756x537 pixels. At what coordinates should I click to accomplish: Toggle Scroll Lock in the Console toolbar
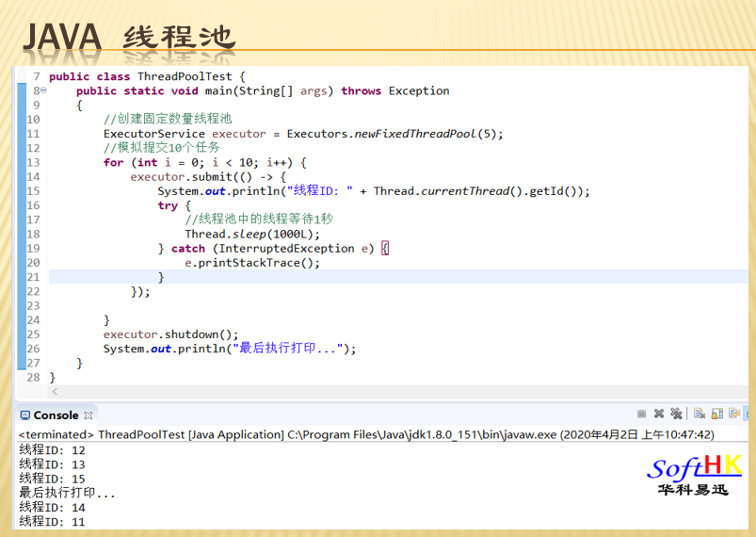click(717, 414)
